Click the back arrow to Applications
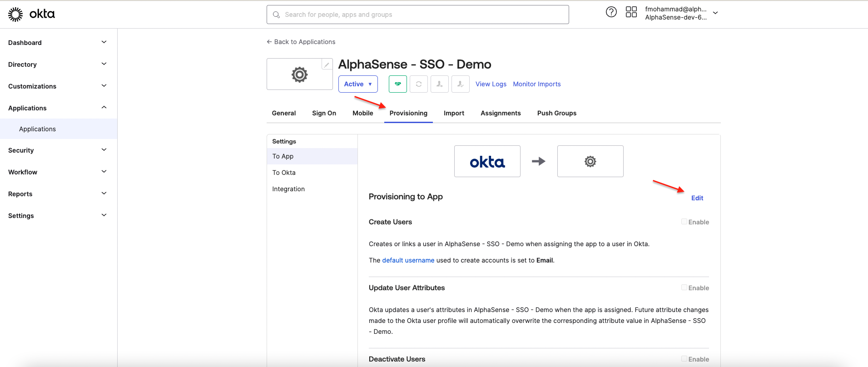 click(x=269, y=42)
